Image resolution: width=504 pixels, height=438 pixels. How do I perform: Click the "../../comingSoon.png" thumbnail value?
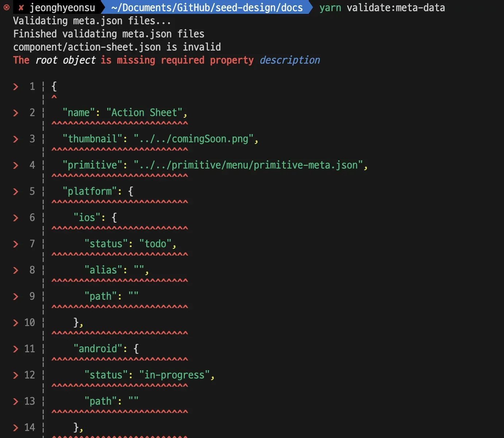coord(194,139)
